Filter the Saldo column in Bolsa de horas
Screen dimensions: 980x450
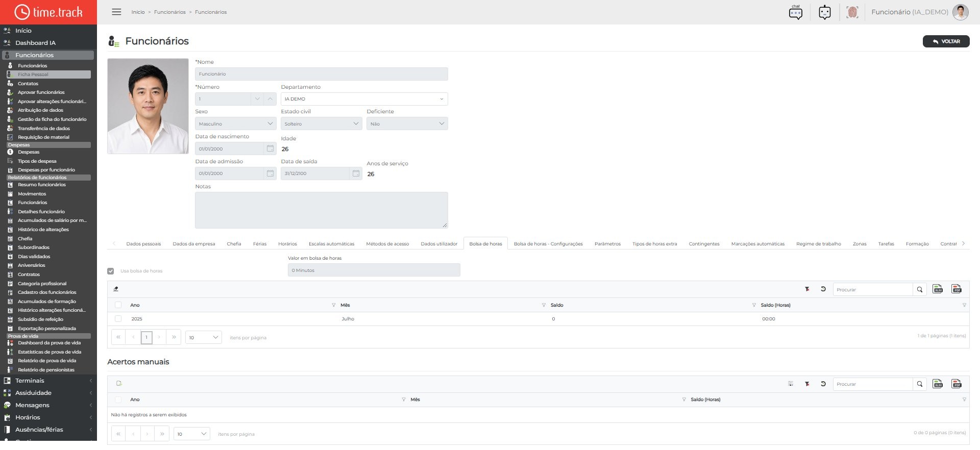pyautogui.click(x=754, y=305)
